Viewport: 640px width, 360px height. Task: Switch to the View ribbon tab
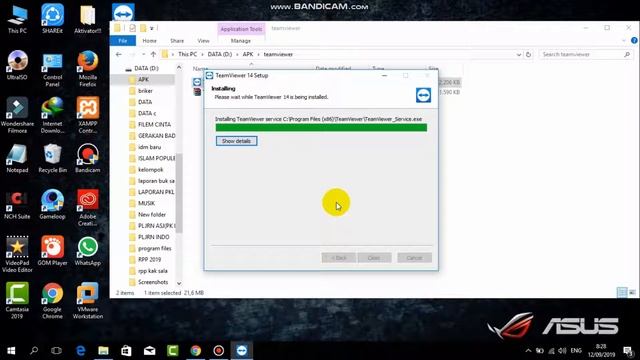203,41
